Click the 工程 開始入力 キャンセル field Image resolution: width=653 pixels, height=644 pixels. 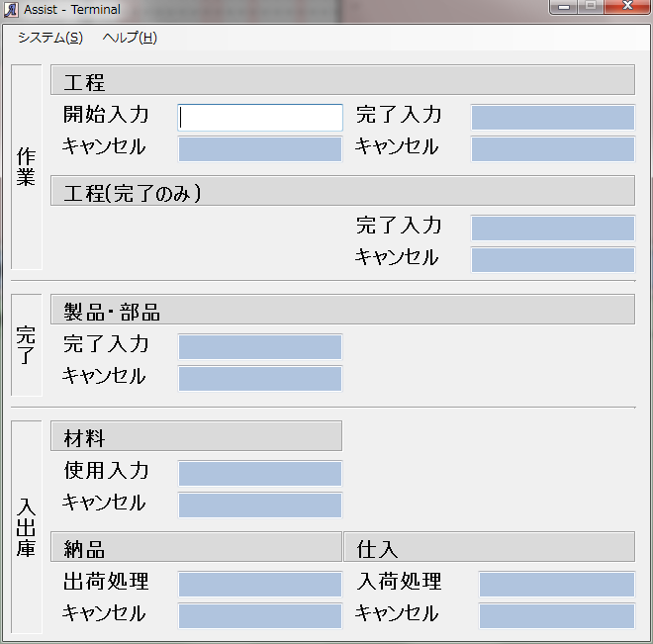click(260, 149)
